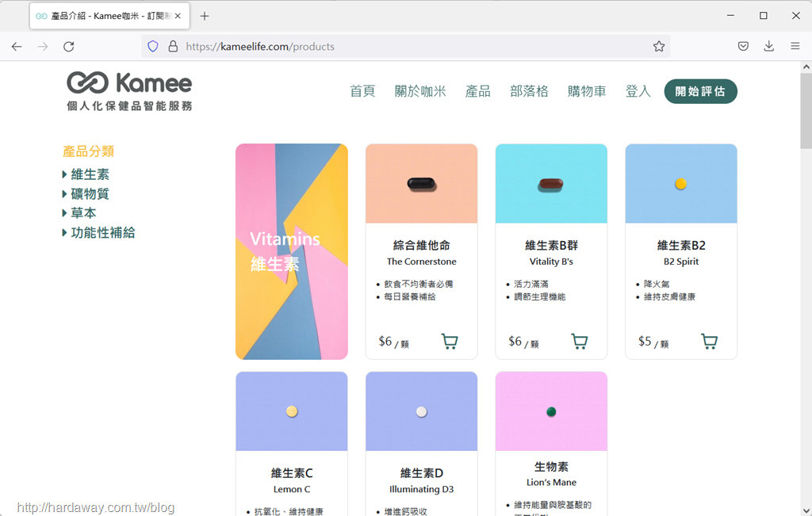Click 登入 in the navigation

coord(638,92)
